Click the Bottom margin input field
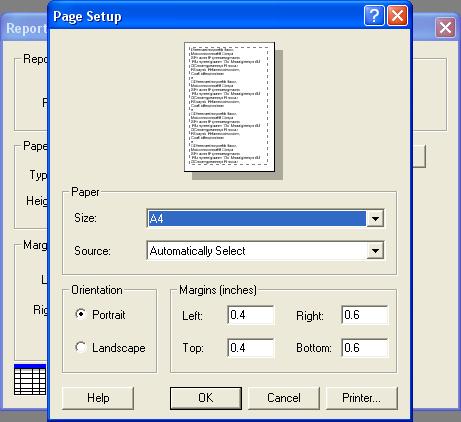Image resolution: width=461 pixels, height=422 pixels. point(365,348)
